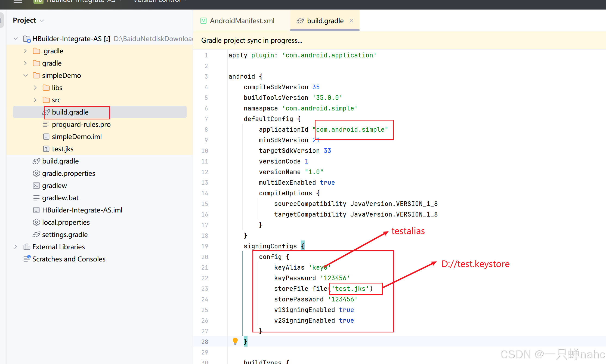606x364 pixels.
Task: Click the yellow lightbulb quick-fix icon
Action: coord(235,341)
